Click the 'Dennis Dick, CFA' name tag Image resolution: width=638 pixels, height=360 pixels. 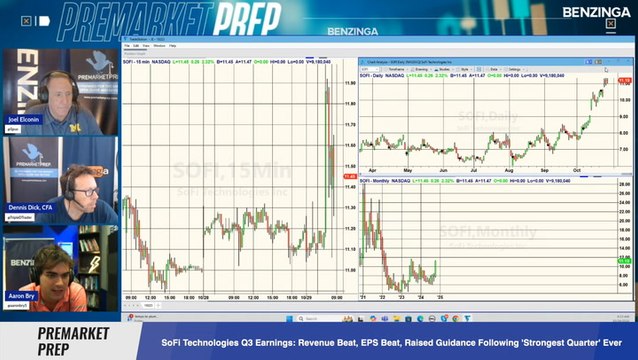click(30, 207)
